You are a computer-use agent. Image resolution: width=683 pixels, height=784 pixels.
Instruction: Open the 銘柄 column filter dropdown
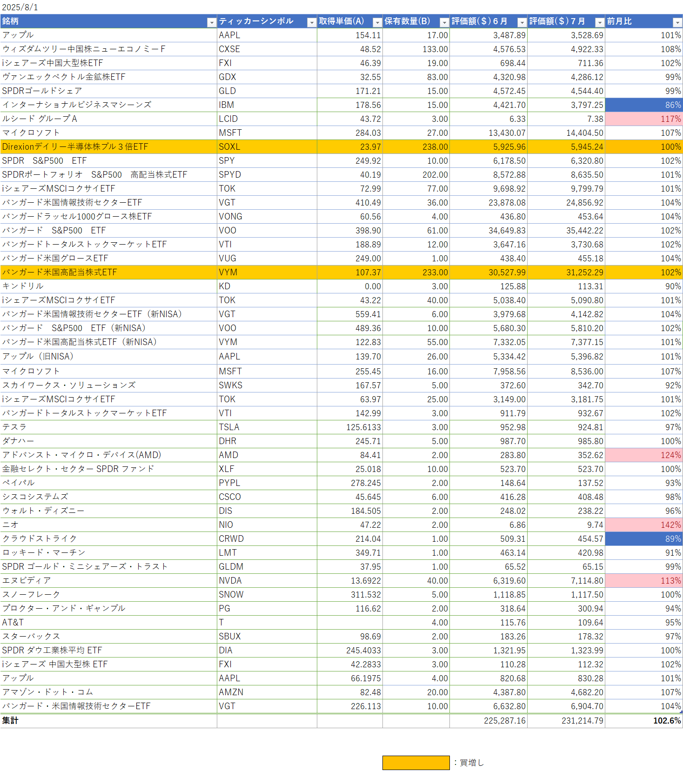click(x=212, y=22)
